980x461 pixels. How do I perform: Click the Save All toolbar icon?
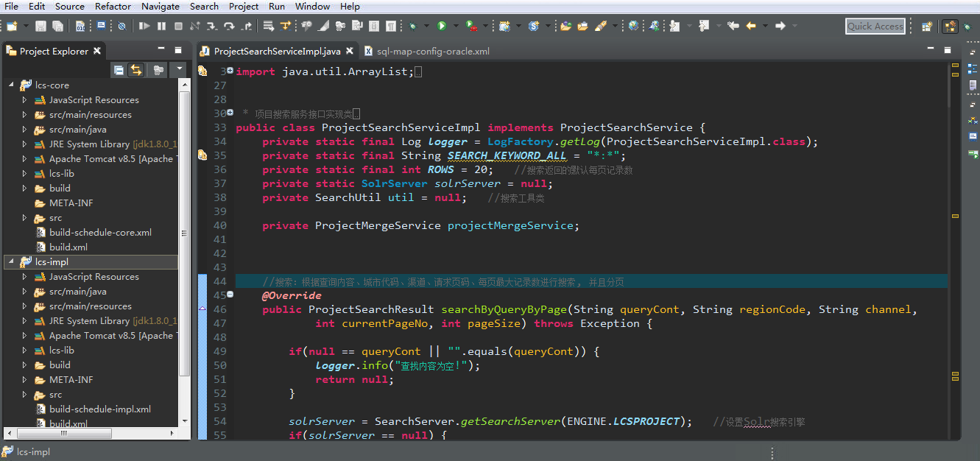point(57,26)
